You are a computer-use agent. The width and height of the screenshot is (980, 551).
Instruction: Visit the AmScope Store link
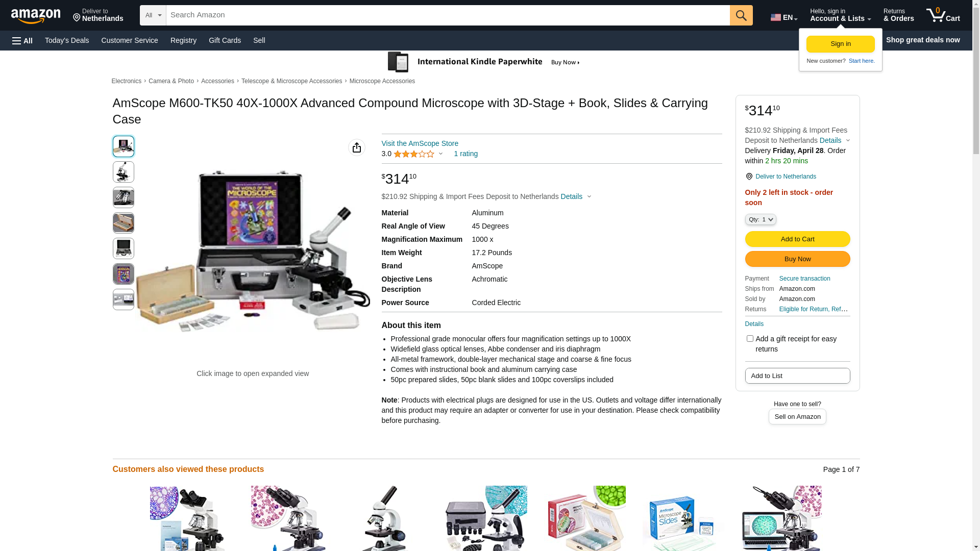pos(420,143)
